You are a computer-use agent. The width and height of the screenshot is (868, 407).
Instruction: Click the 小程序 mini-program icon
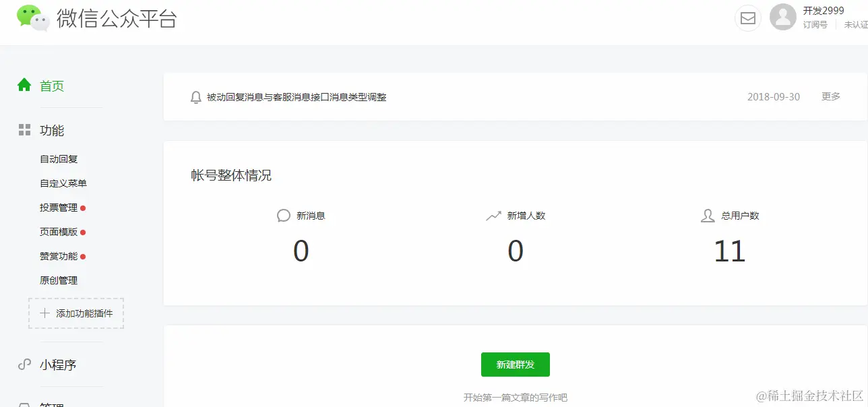[24, 365]
